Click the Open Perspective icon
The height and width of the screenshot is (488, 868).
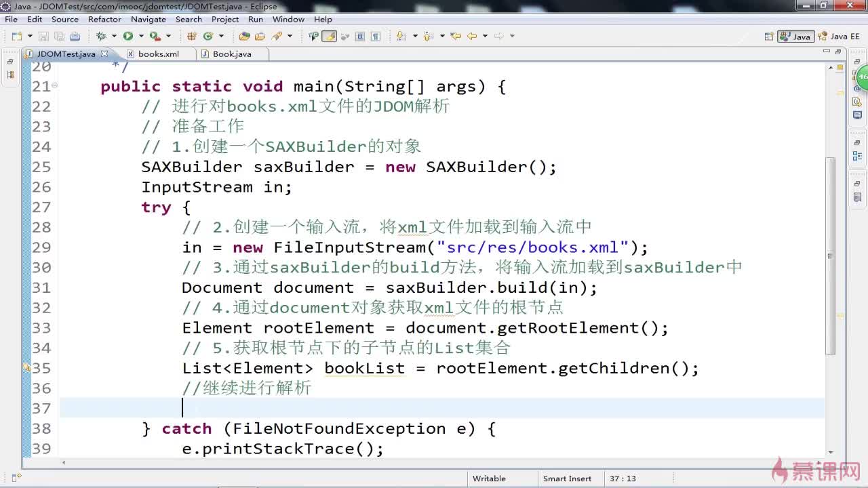click(769, 37)
